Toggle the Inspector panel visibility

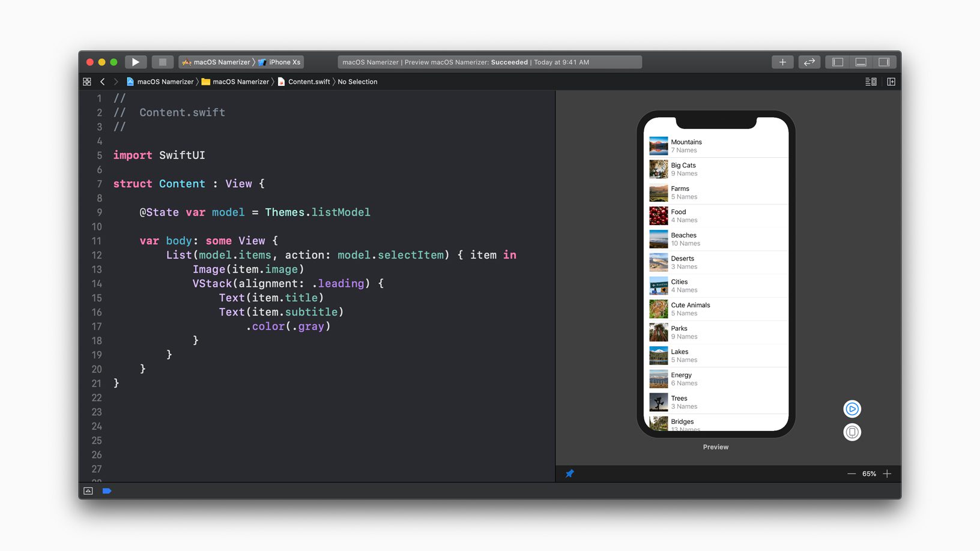click(x=883, y=62)
